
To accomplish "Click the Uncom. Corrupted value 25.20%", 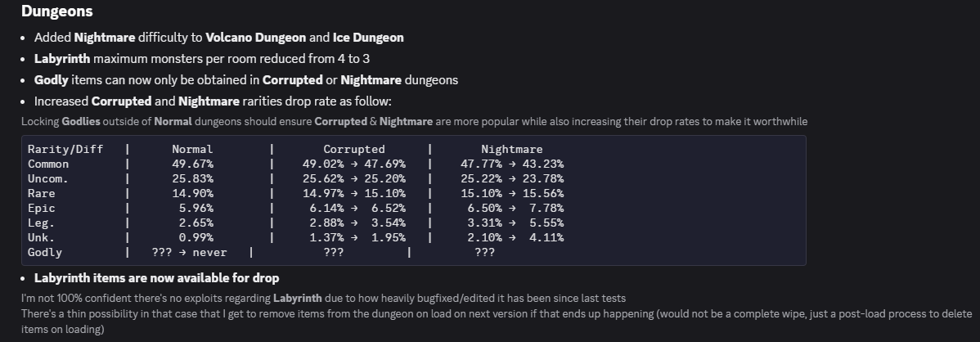I will click(x=388, y=179).
